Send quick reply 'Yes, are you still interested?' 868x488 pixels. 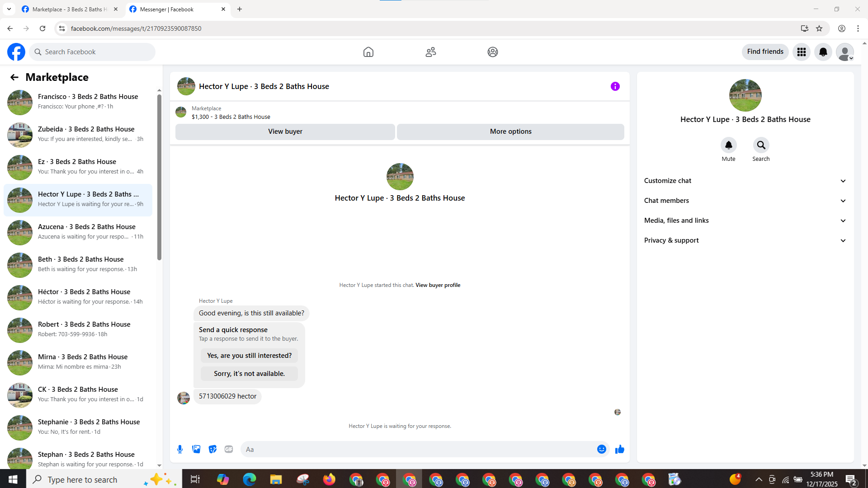(x=249, y=356)
